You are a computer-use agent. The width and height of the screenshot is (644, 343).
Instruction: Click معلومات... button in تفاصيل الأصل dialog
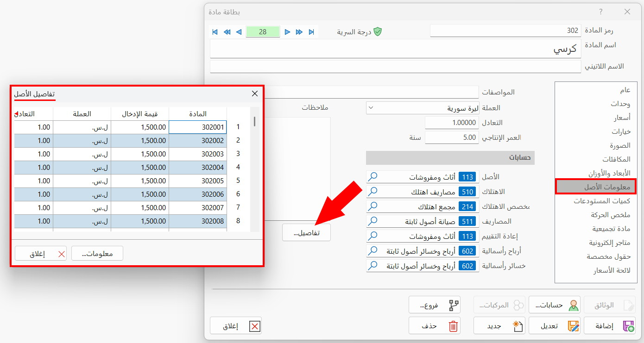pos(97,254)
